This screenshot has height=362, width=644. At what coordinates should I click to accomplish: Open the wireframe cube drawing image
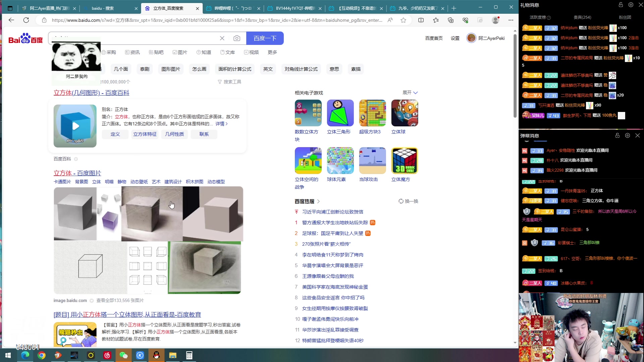(x=90, y=267)
